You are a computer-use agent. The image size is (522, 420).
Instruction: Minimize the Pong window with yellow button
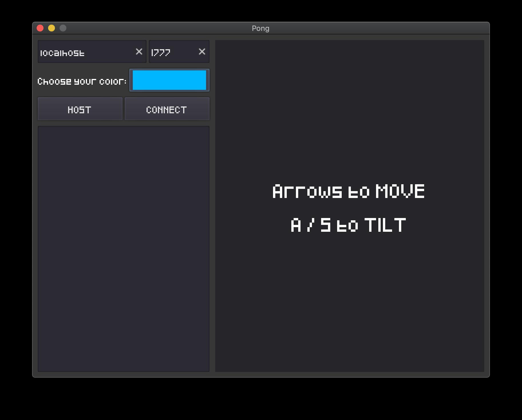point(52,28)
